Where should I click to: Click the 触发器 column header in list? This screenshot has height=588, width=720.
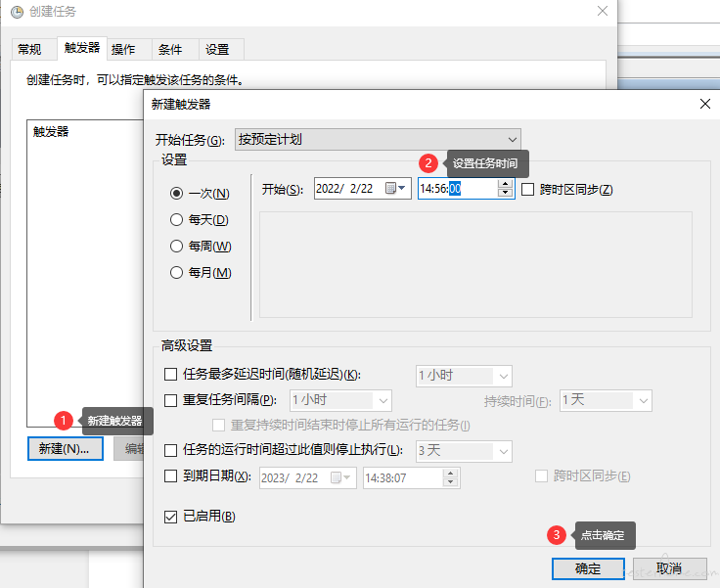pos(51,132)
